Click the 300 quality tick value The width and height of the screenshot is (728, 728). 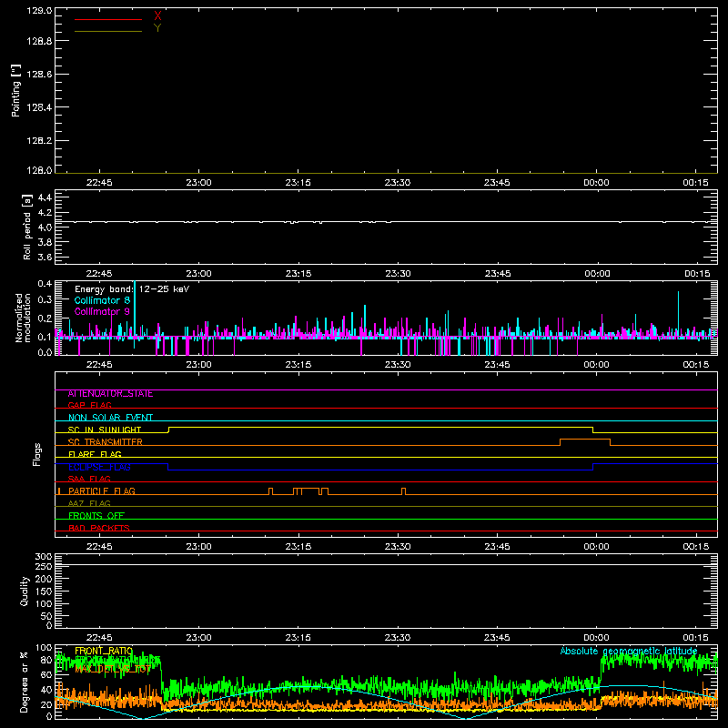tap(43, 557)
